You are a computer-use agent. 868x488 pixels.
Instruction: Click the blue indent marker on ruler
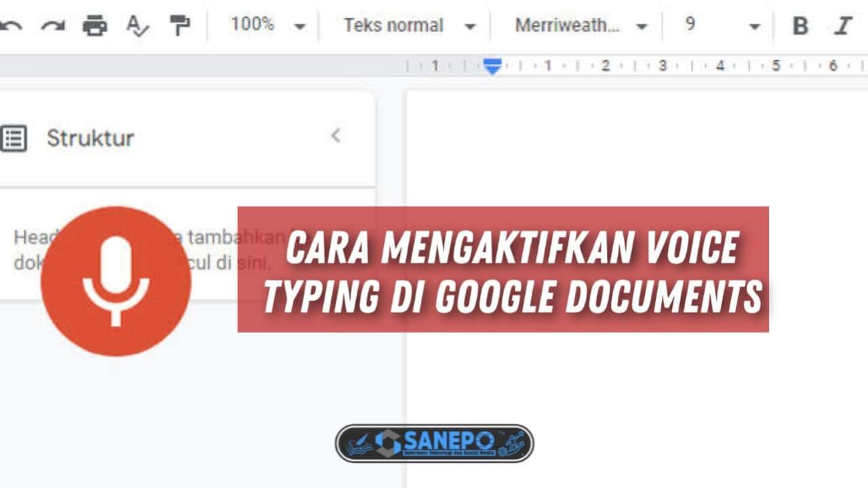[492, 66]
